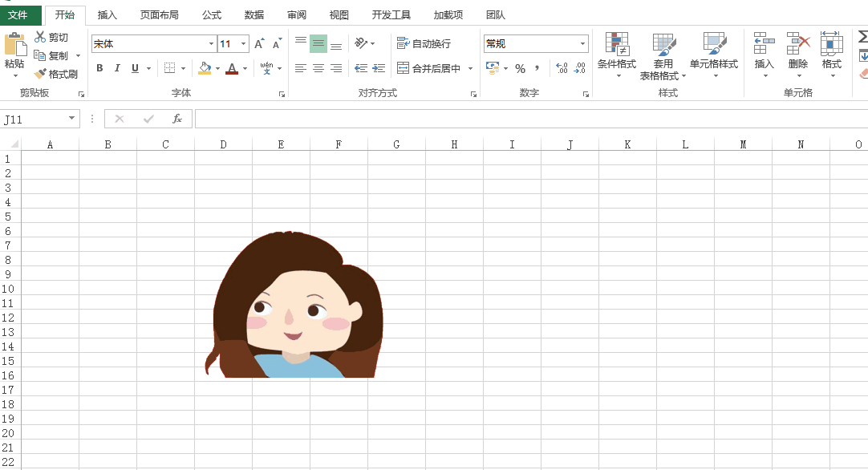Apply comma style number format
868x470 pixels.
537,68
